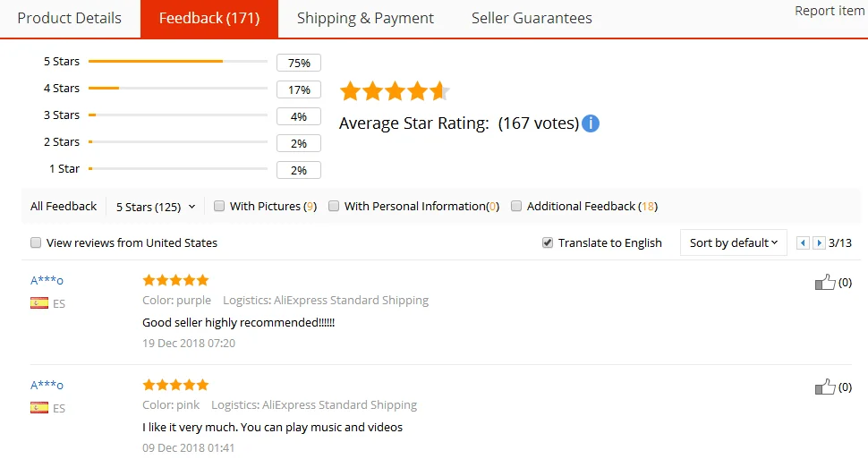Click the average star rating stars

394,91
